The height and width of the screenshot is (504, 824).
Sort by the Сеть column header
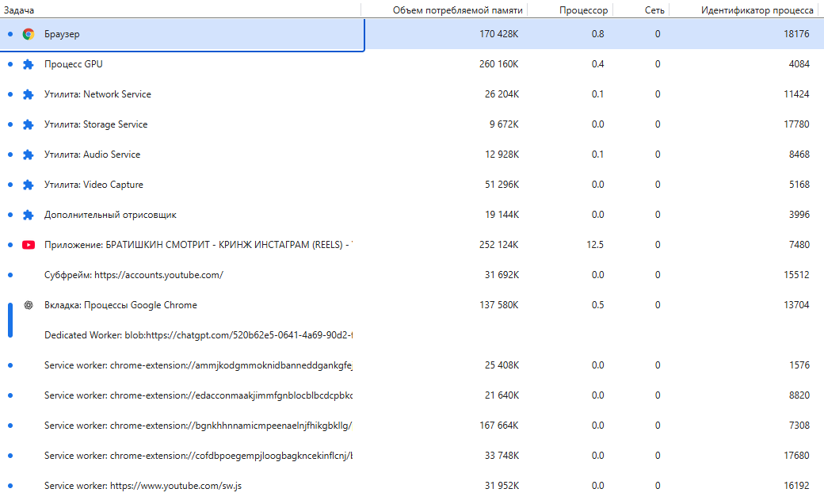tap(654, 10)
